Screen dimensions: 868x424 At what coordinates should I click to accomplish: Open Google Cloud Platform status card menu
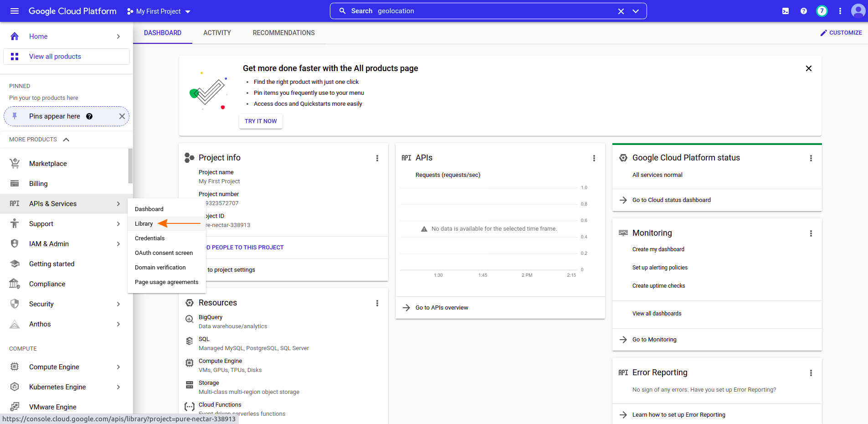click(x=811, y=158)
